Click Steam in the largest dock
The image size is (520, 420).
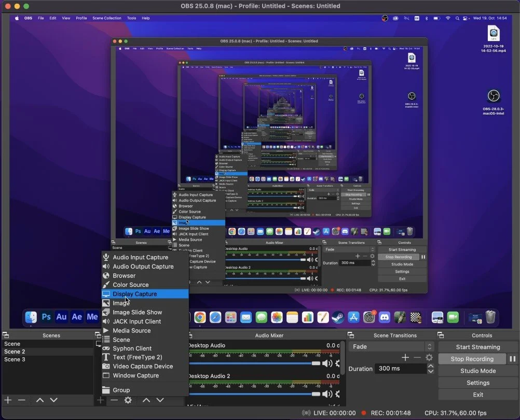[338, 317]
